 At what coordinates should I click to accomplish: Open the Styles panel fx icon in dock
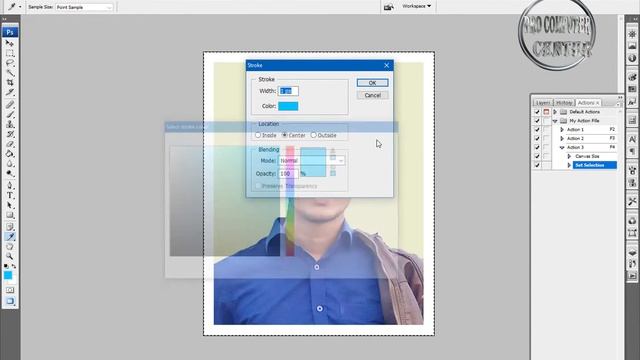tap(632, 101)
